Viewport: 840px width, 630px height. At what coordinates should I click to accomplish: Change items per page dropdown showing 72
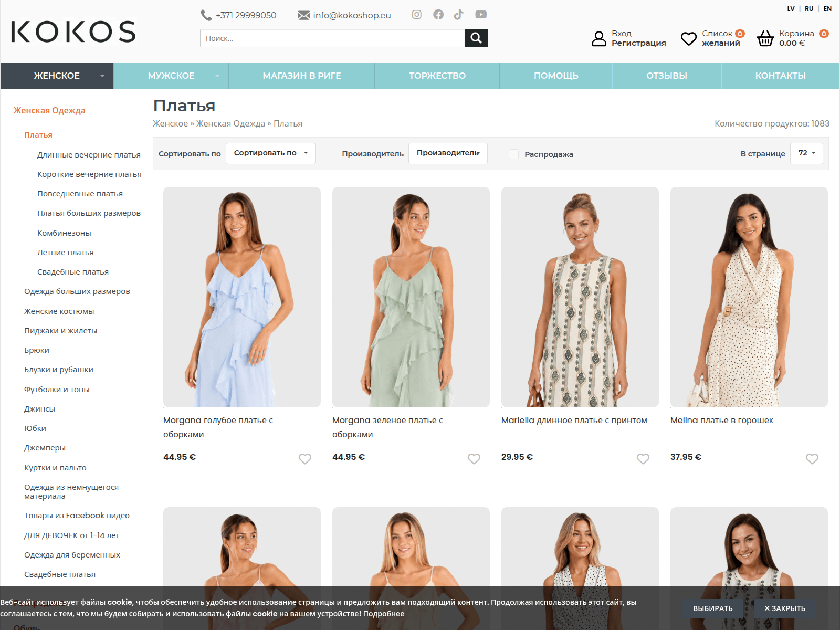coord(806,153)
